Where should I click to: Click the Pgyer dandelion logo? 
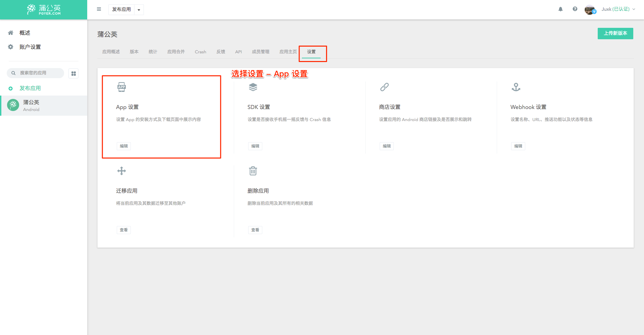point(44,9)
